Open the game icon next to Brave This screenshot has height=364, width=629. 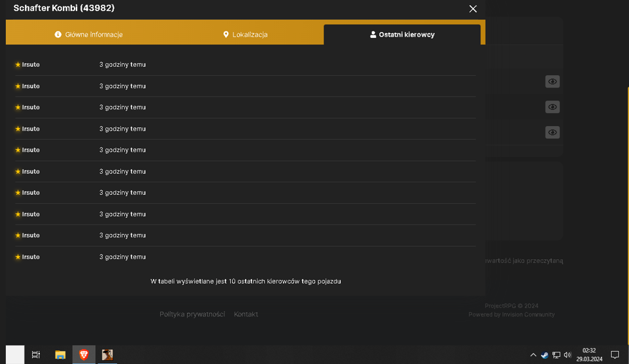(x=107, y=355)
